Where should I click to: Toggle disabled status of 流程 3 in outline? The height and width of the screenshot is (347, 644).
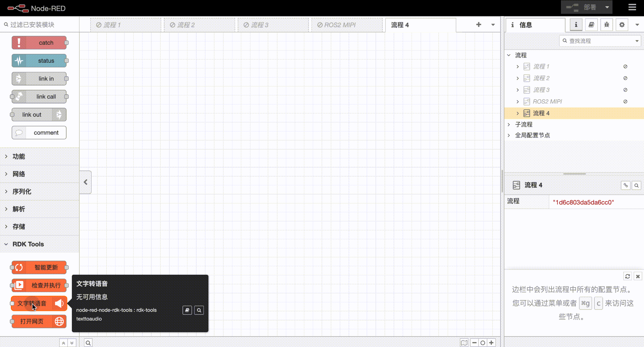click(625, 90)
